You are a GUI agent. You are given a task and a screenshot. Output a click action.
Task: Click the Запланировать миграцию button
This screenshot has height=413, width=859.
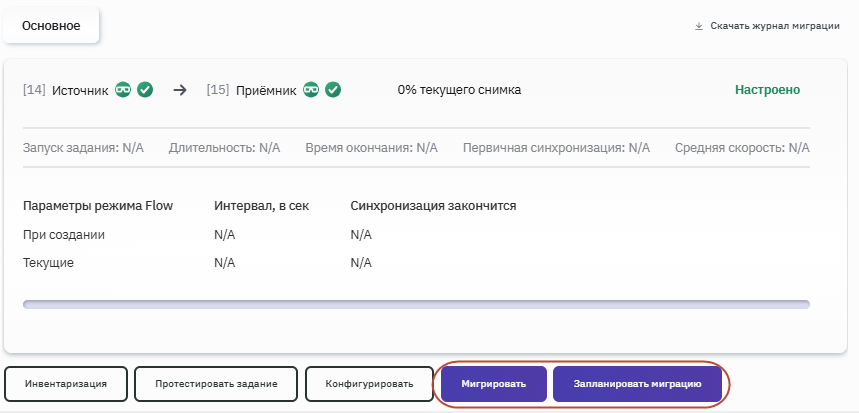pos(637,384)
